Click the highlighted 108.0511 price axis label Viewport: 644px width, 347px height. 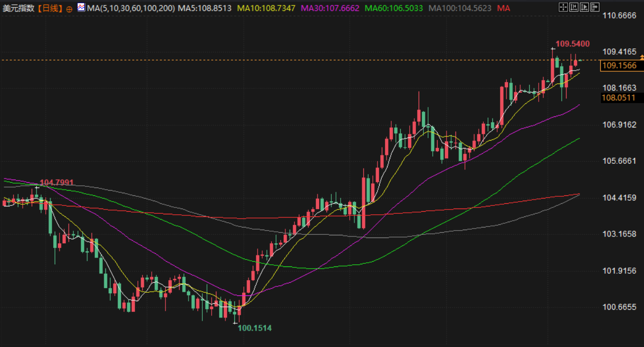[618, 98]
